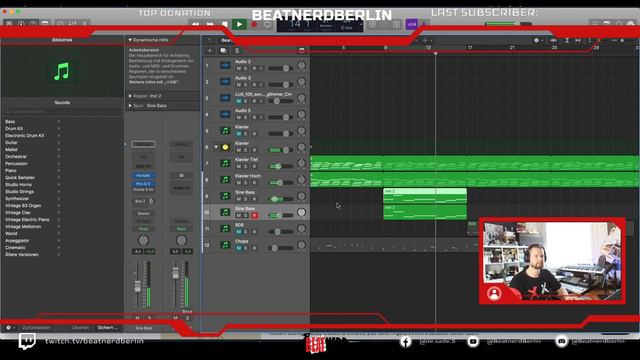Click the Facebook icon in bottom overlay
The image size is (640, 360).
pyautogui.click(x=405, y=341)
